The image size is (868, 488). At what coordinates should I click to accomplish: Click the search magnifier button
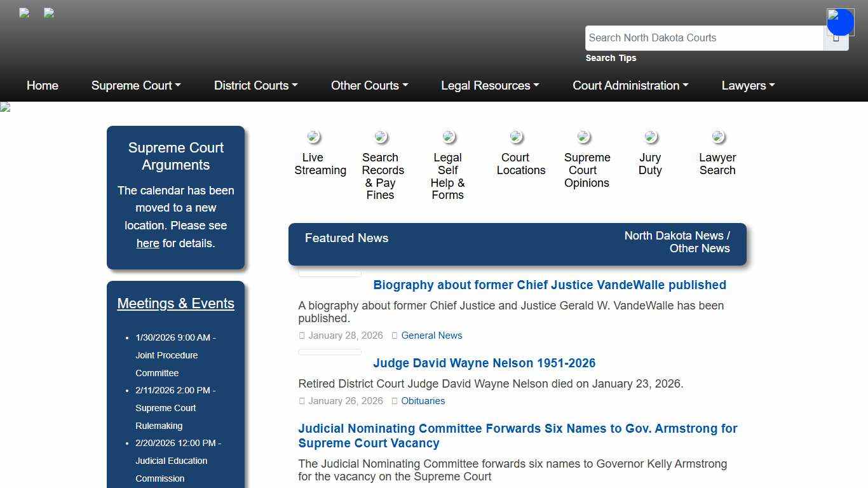(x=836, y=37)
